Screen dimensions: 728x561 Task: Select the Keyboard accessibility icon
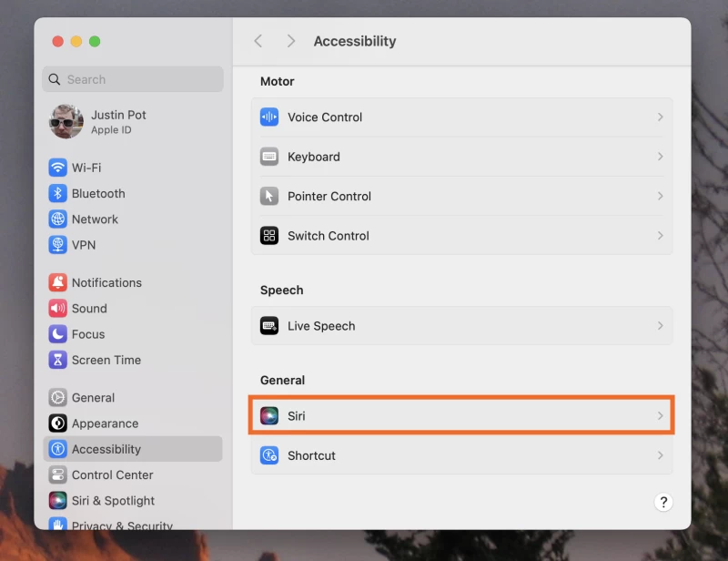268,157
